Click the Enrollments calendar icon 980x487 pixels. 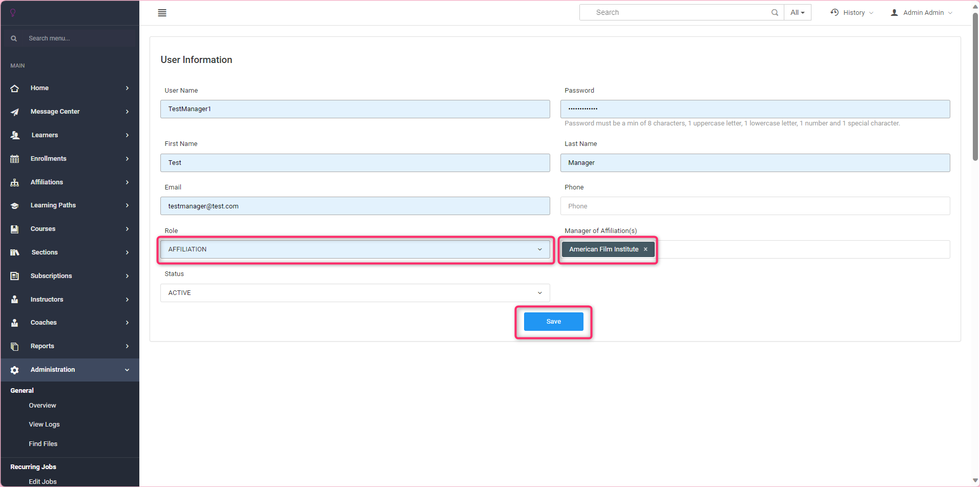(x=15, y=159)
